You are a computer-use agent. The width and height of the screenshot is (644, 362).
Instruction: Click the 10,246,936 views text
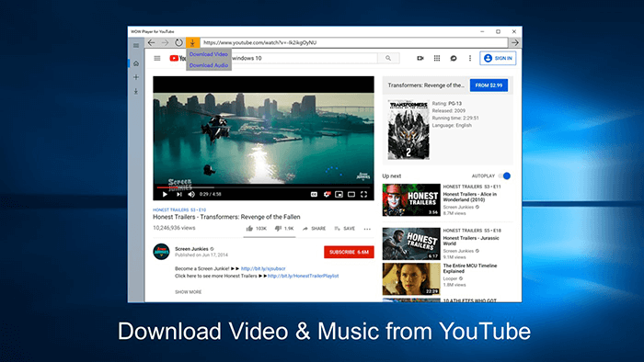[174, 228]
